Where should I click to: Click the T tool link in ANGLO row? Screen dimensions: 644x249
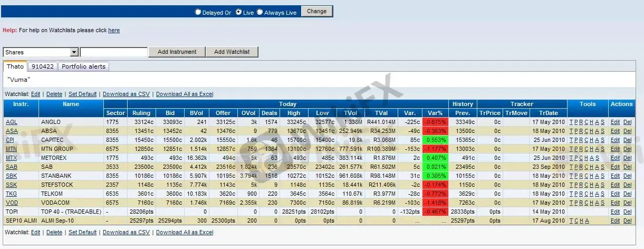click(571, 122)
